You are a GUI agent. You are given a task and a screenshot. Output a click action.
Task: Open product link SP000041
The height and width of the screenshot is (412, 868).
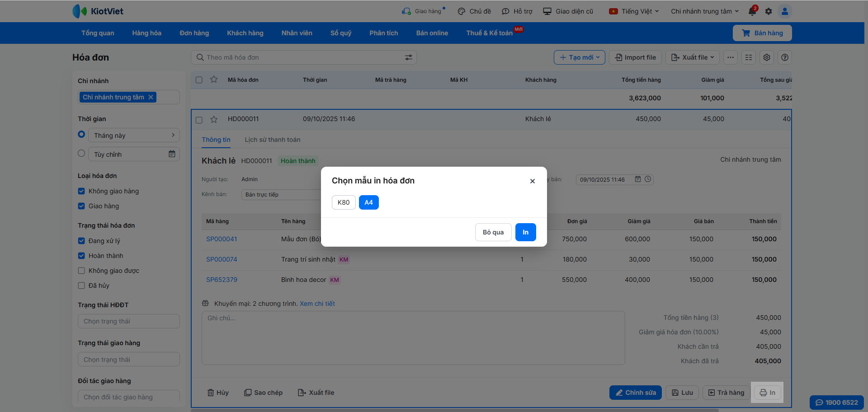click(222, 239)
